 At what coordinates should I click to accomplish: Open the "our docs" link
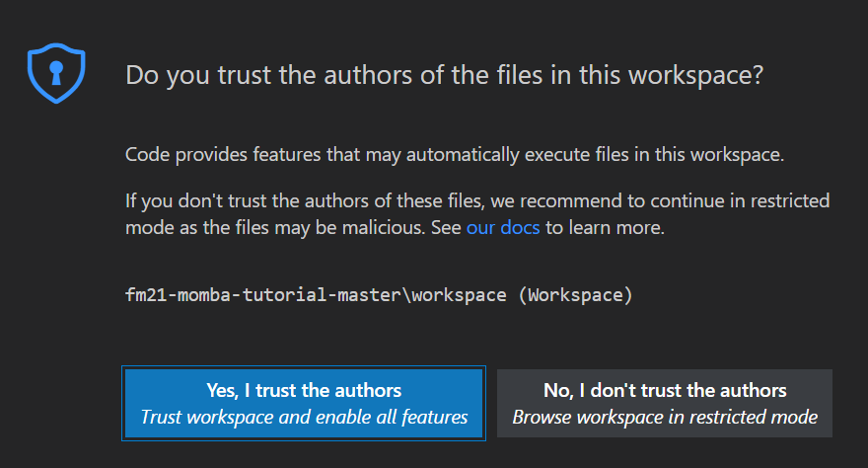[503, 228]
